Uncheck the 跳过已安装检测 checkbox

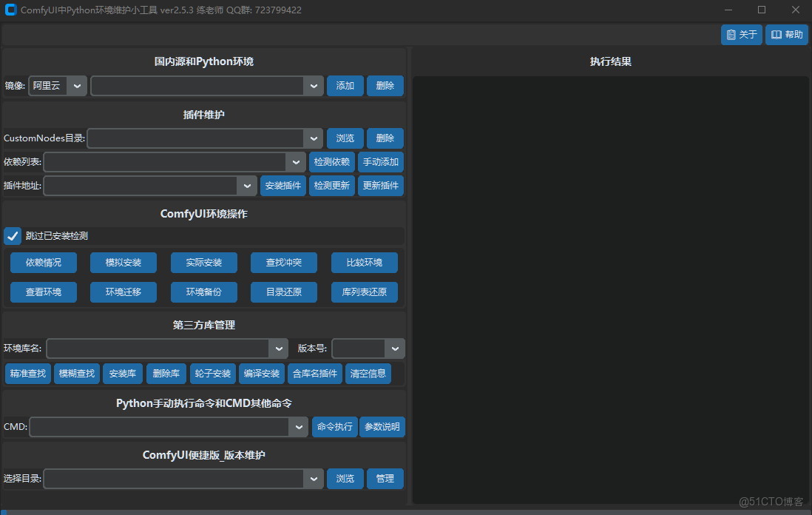click(x=12, y=235)
